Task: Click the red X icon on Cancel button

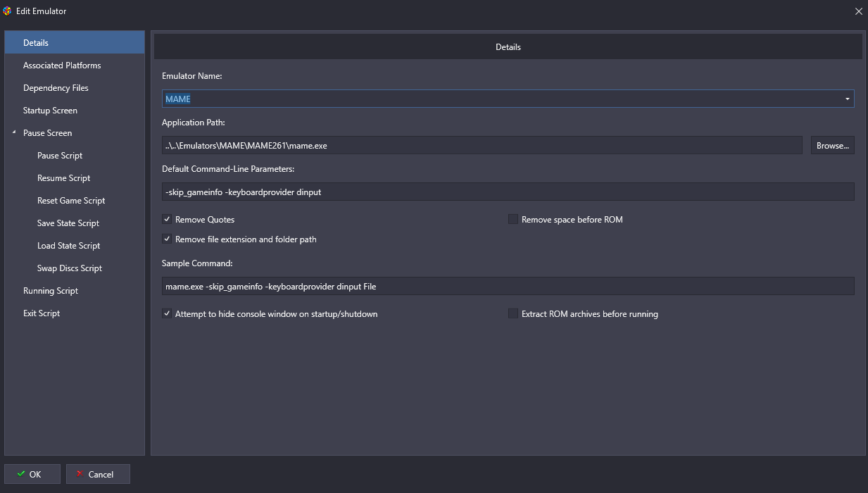Action: [80, 474]
